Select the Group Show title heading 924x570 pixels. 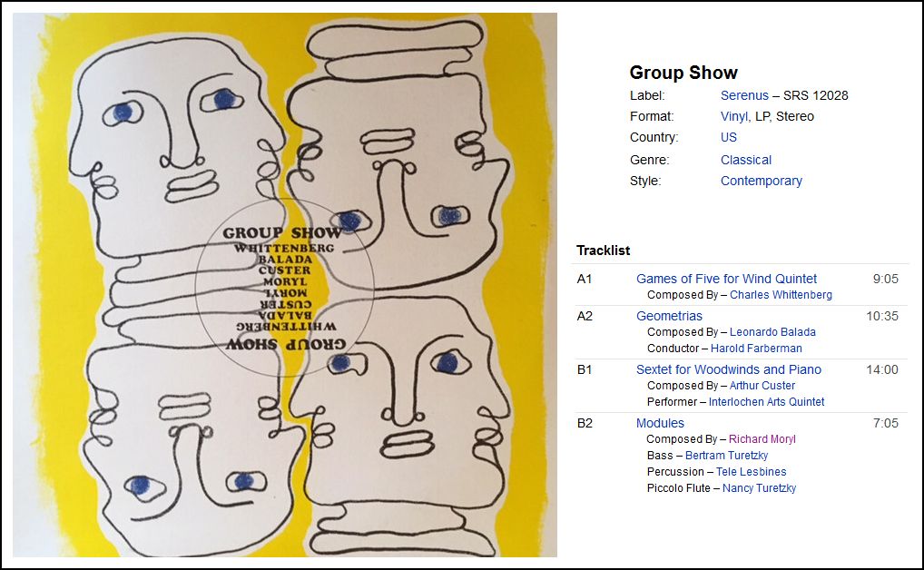(683, 73)
